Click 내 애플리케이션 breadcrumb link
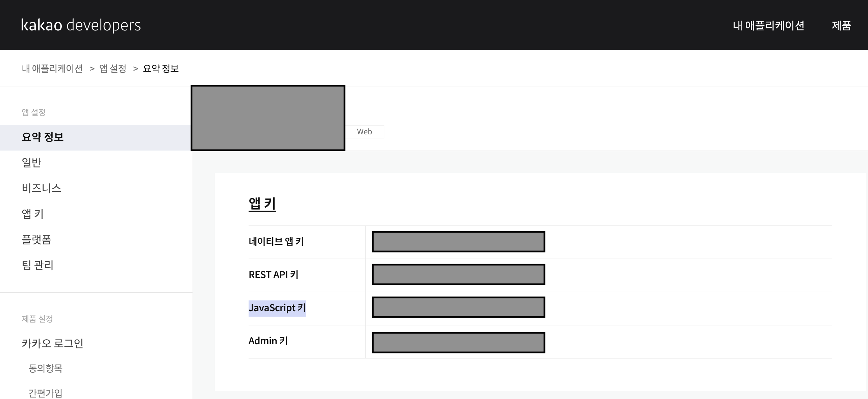868x399 pixels. 52,69
